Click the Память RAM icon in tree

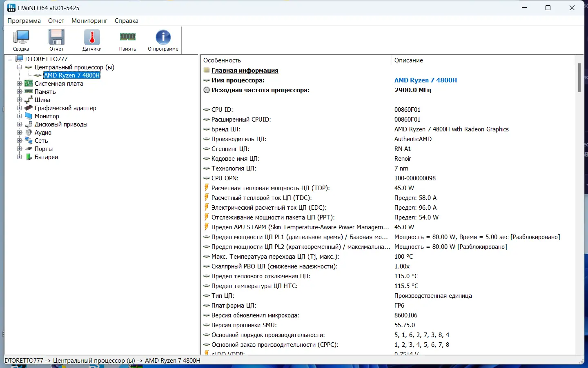click(29, 91)
